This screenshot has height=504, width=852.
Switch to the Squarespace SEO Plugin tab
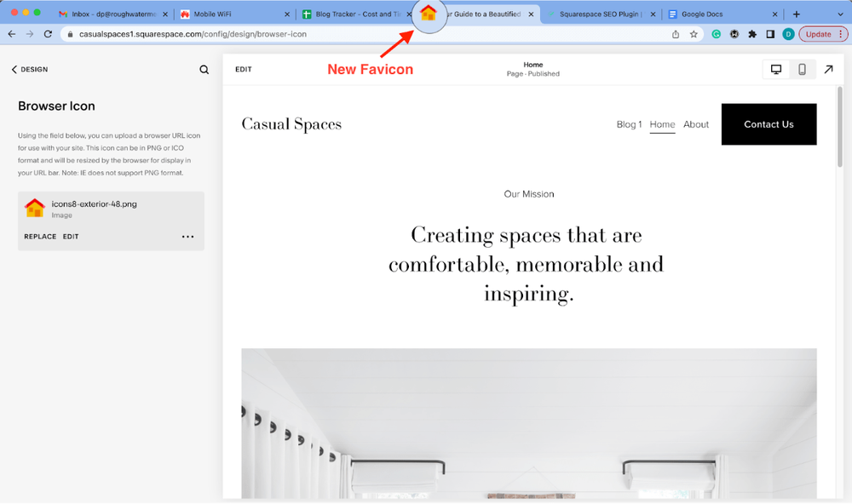click(600, 14)
